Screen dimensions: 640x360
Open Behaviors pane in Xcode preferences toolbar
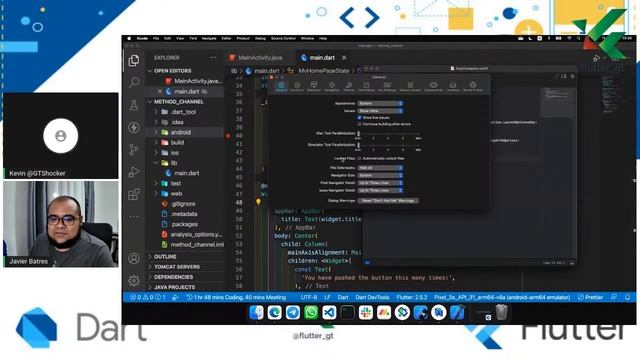(314, 87)
